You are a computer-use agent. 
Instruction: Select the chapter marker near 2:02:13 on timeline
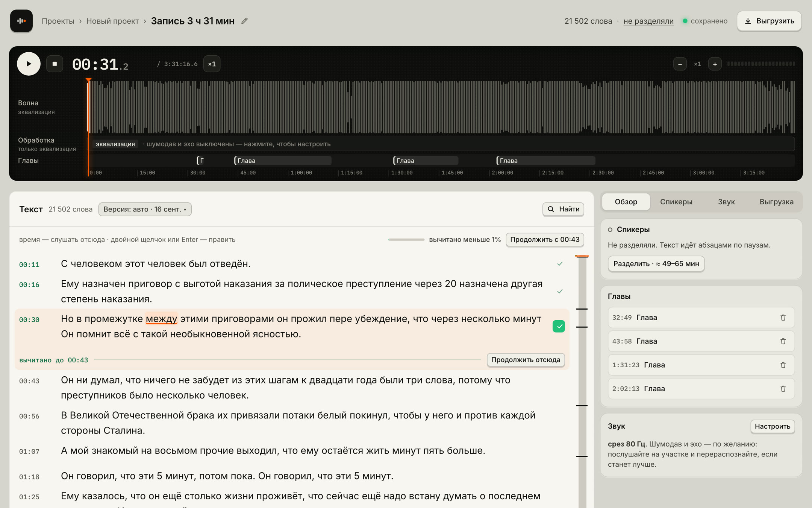[x=545, y=161]
